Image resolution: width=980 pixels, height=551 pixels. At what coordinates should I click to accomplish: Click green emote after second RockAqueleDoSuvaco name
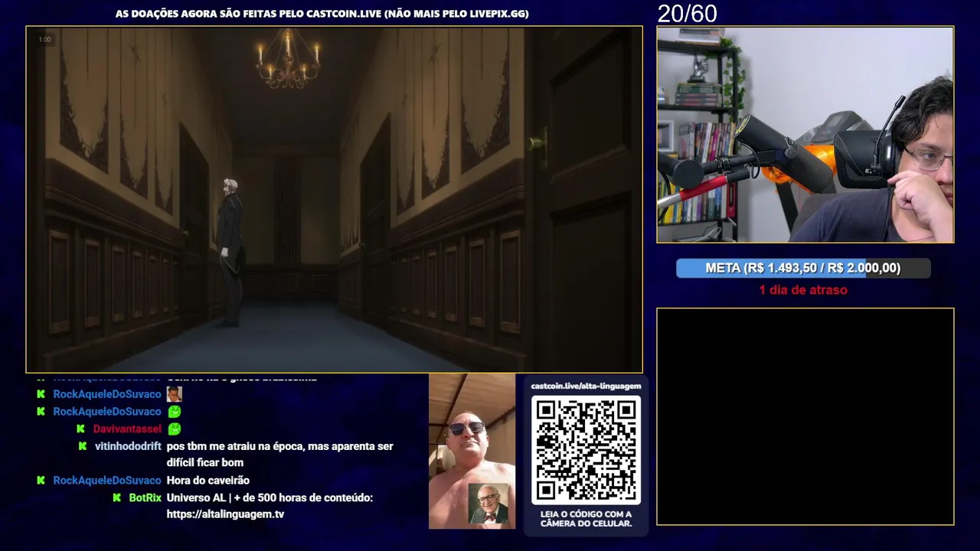(x=175, y=412)
